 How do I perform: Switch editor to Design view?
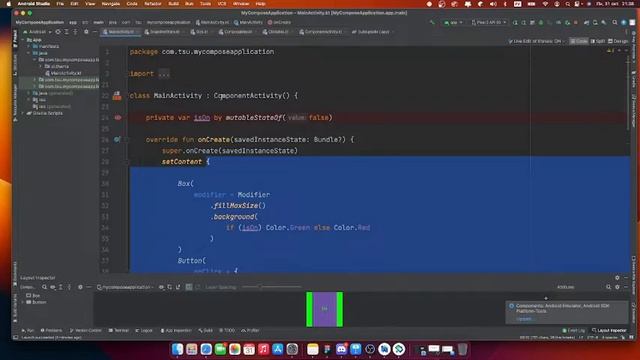coord(618,41)
